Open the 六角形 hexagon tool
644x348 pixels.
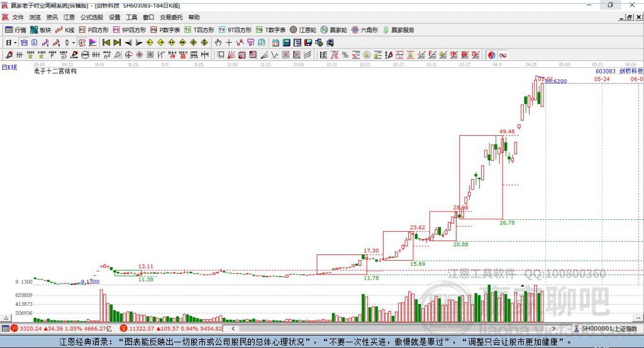pos(365,30)
